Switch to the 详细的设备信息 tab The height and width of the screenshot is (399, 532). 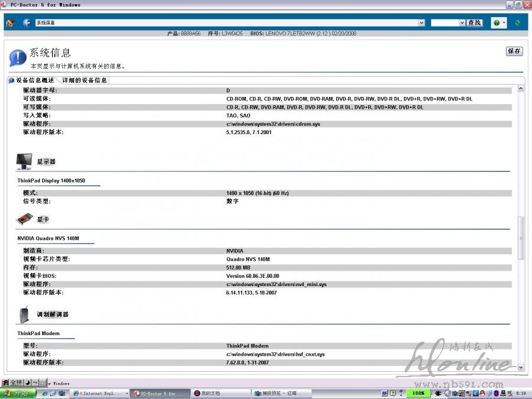(x=85, y=80)
